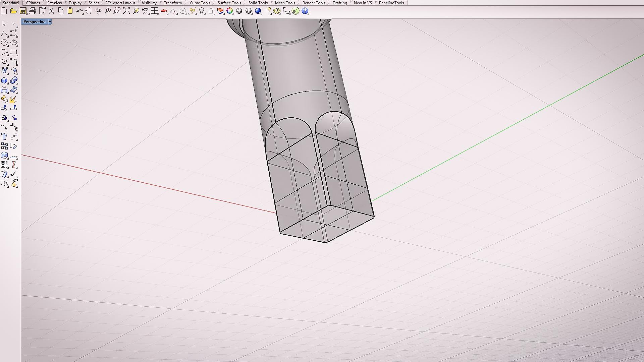This screenshot has height=362, width=644.
Task: Switch to the Mesh Tools tab
Action: coord(285,3)
